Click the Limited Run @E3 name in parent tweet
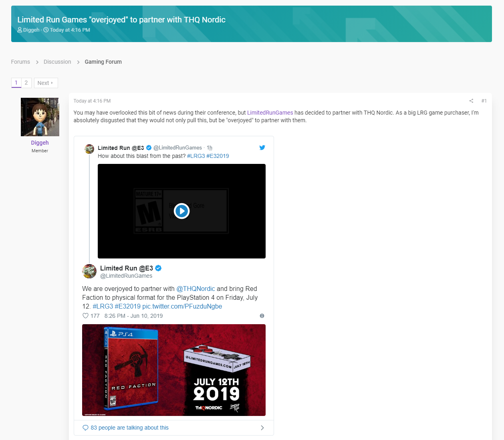Viewport: 504px width, 440px height. (121, 148)
